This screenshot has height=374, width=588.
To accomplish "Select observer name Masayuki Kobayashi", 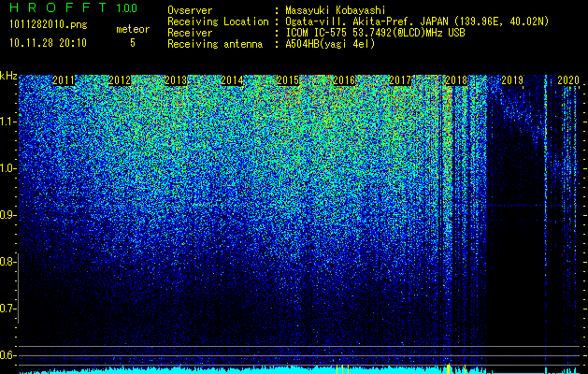I will (x=336, y=10).
